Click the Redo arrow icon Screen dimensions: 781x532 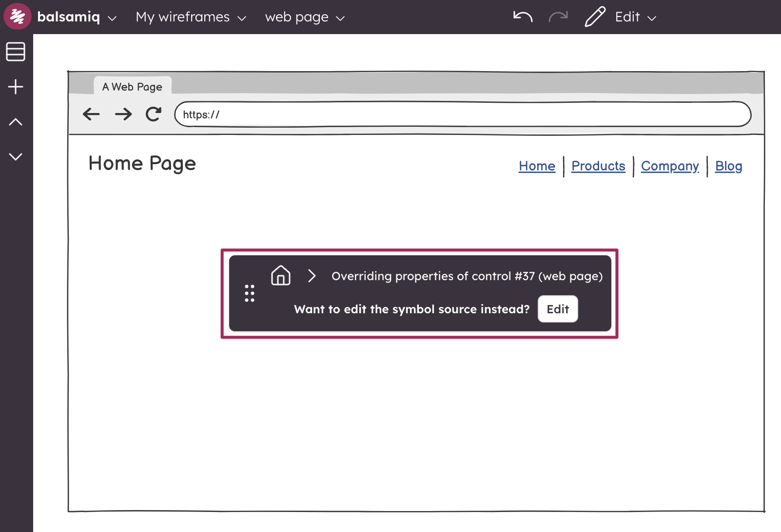tap(558, 17)
